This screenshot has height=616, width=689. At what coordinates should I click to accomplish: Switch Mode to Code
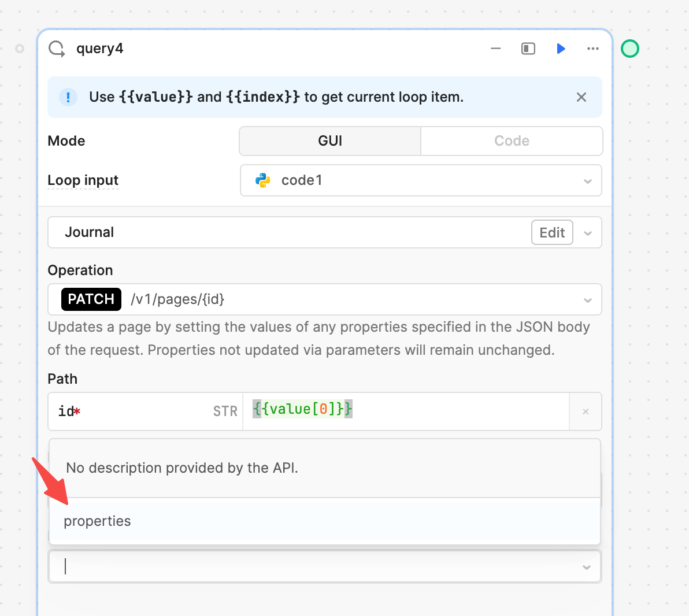[x=512, y=141]
